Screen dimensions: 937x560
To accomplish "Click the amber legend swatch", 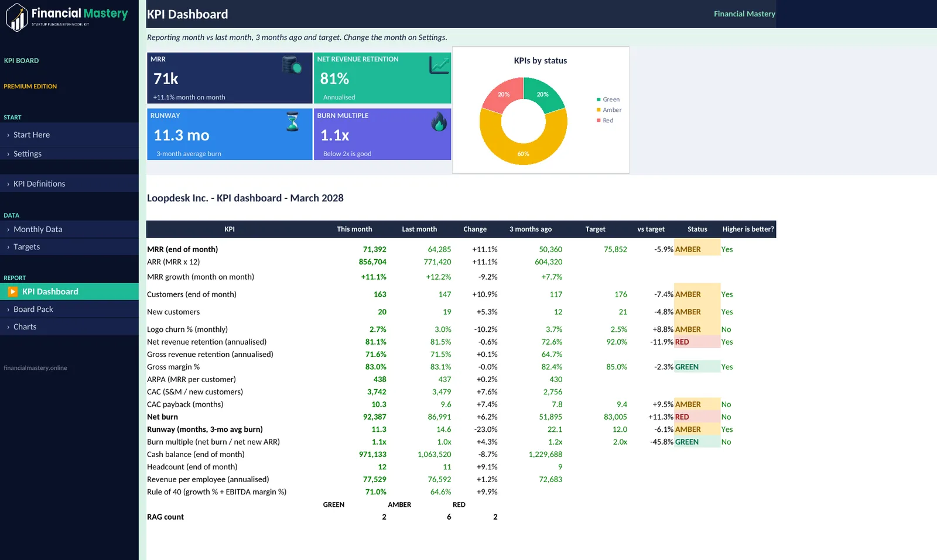I will (x=599, y=110).
